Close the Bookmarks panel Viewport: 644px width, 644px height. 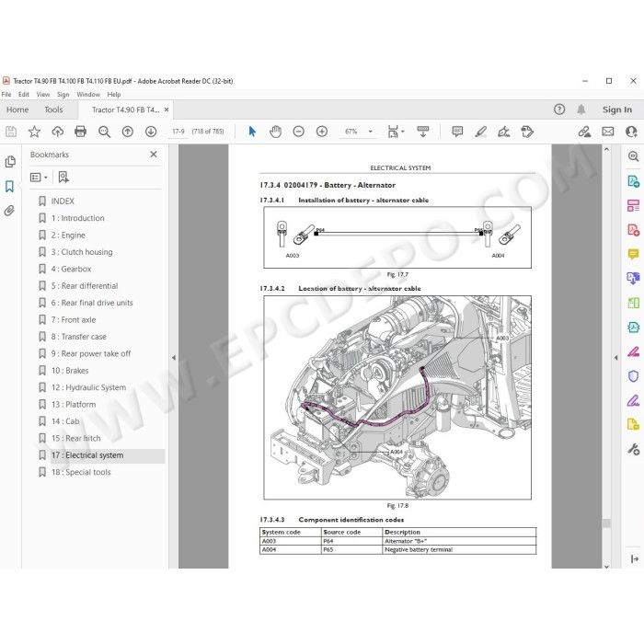click(154, 155)
